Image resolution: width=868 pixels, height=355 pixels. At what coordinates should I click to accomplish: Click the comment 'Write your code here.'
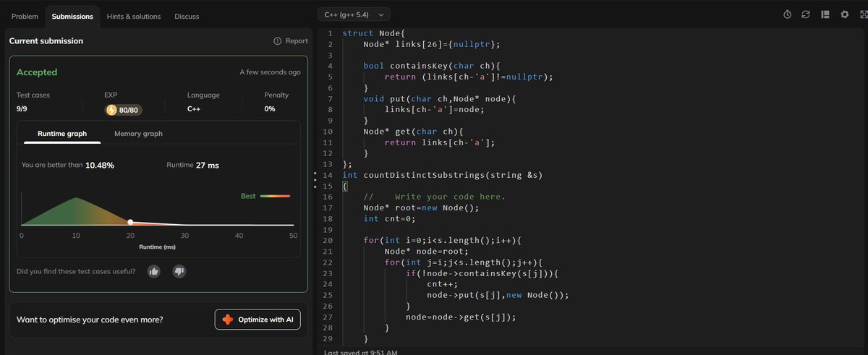click(450, 197)
